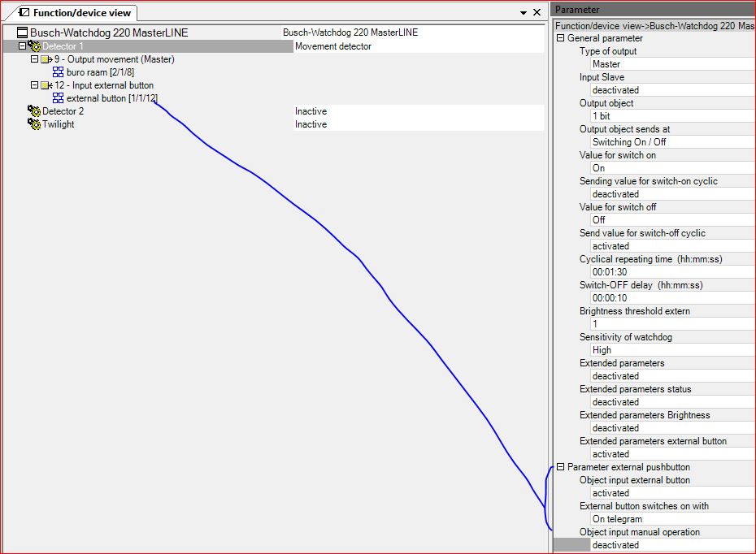756x554 pixels.
Task: Click value On telegram
Action: [673, 519]
